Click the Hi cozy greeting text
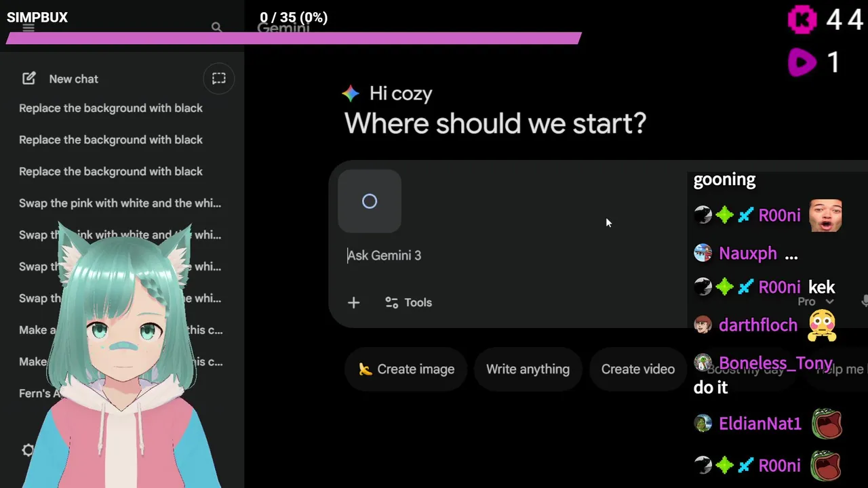 point(401,94)
